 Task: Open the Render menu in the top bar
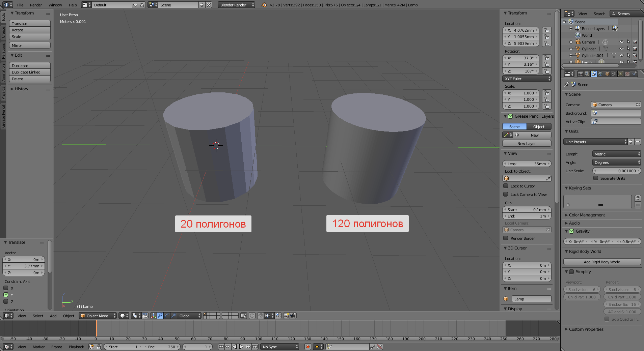pos(36,5)
